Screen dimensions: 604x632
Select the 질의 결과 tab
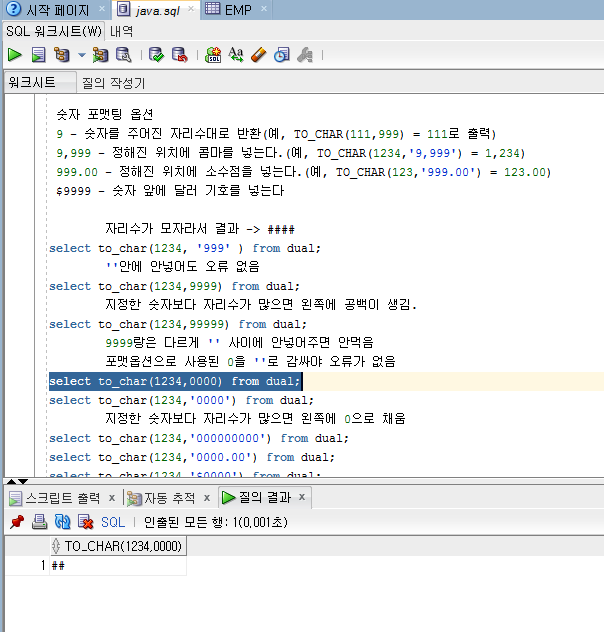point(265,497)
